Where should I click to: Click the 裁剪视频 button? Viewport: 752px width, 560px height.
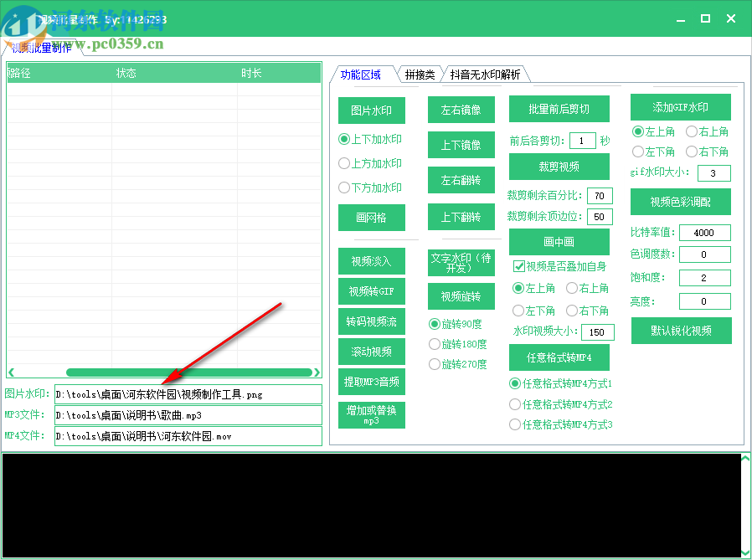pyautogui.click(x=559, y=167)
